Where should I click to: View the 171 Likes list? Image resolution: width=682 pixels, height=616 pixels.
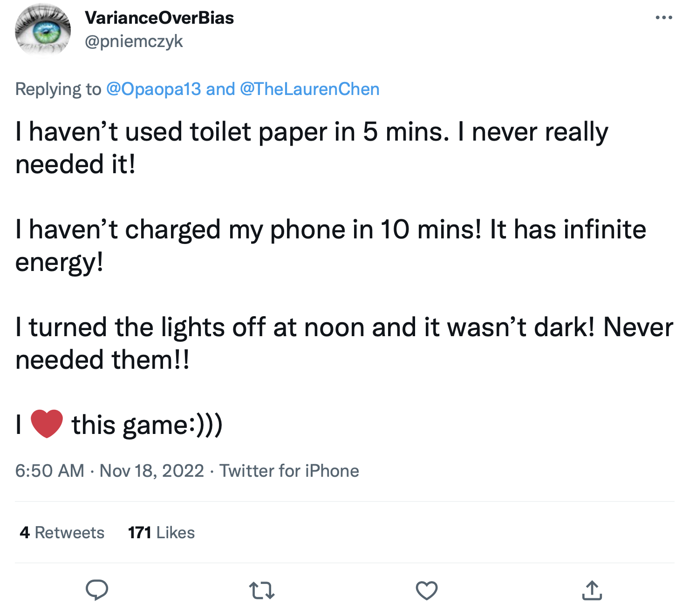tap(161, 532)
